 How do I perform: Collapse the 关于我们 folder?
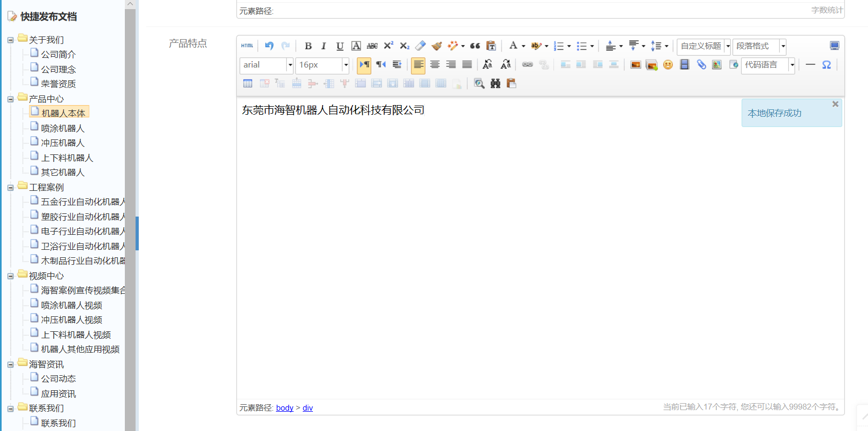pos(10,40)
